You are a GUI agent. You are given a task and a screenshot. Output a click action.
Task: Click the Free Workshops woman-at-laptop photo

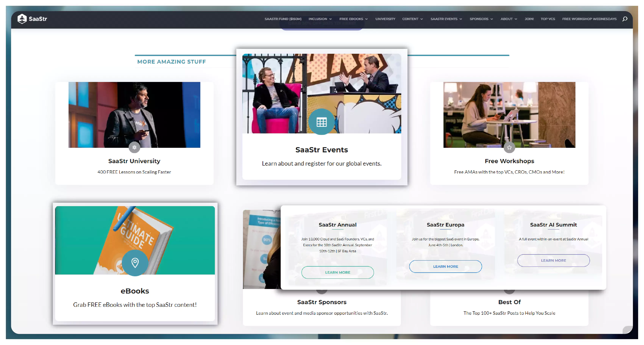pos(509,115)
